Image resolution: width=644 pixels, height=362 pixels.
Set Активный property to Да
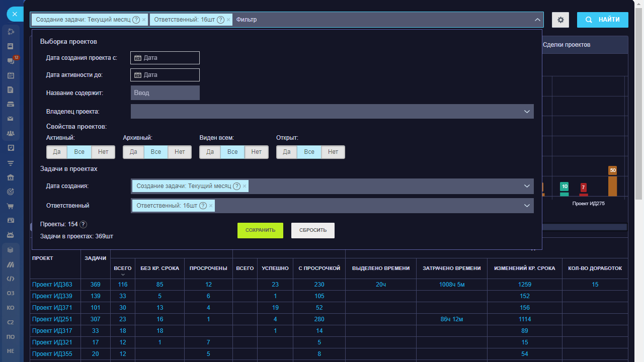tap(57, 152)
